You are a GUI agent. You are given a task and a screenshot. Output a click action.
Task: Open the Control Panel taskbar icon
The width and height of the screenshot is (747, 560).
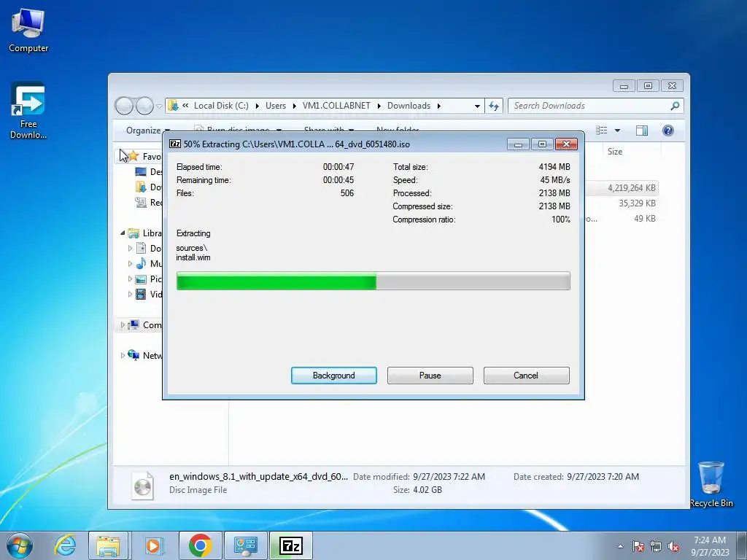click(245, 545)
